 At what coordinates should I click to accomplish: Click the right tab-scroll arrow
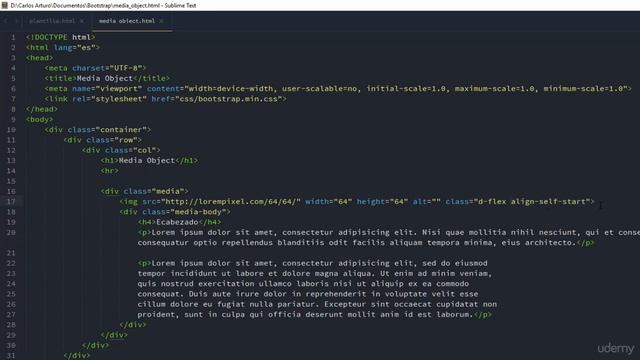click(x=16, y=21)
